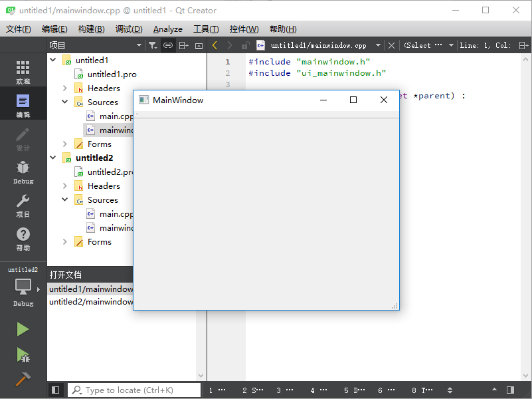This screenshot has height=399, width=532.
Task: Expand Forms under untitled2
Action: click(x=65, y=242)
